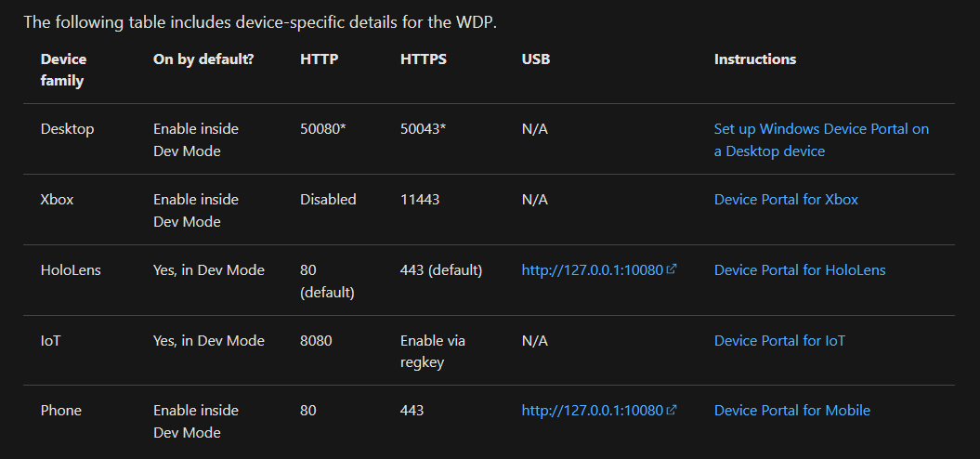
Task: Click the Xbox HTTPS port 11443
Action: (x=420, y=200)
